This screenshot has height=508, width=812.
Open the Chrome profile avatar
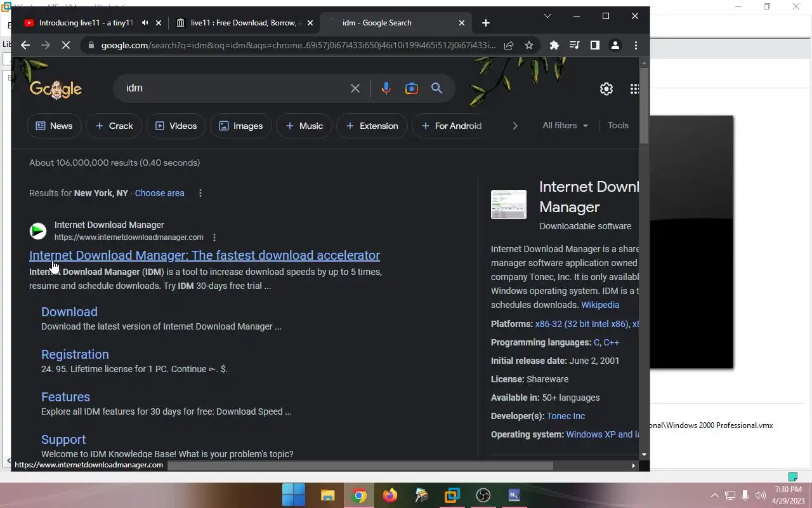coord(615,45)
